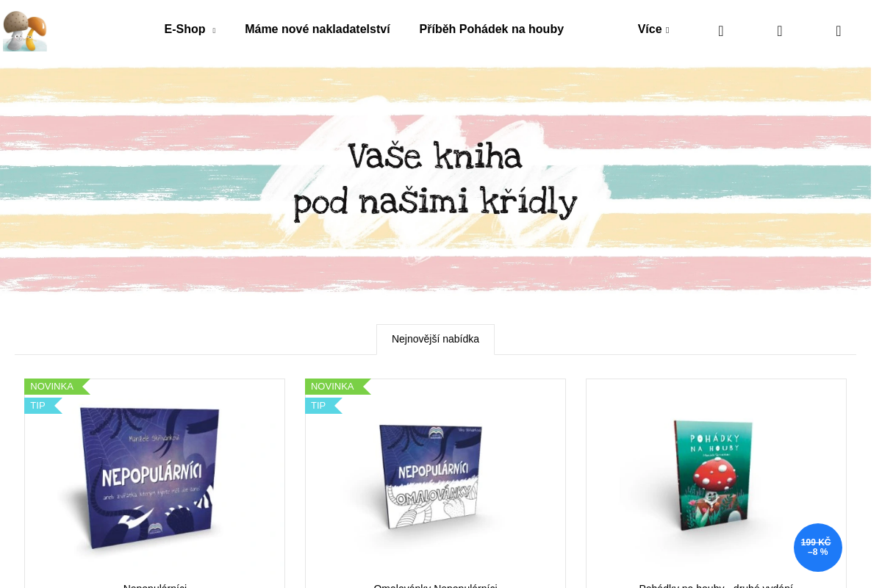The height and width of the screenshot is (588, 882).
Task: Click the mushroom logo icon
Action: tap(25, 31)
